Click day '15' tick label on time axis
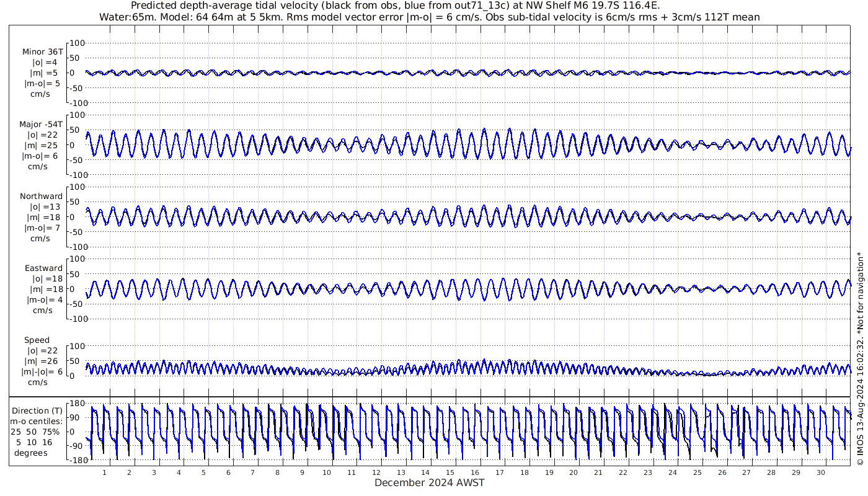868x496 pixels. (x=450, y=472)
